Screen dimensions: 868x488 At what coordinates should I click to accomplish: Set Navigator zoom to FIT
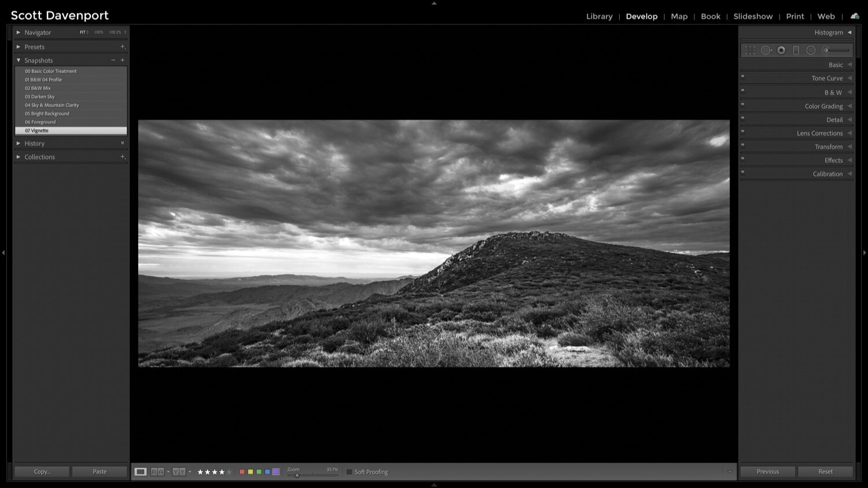click(84, 32)
